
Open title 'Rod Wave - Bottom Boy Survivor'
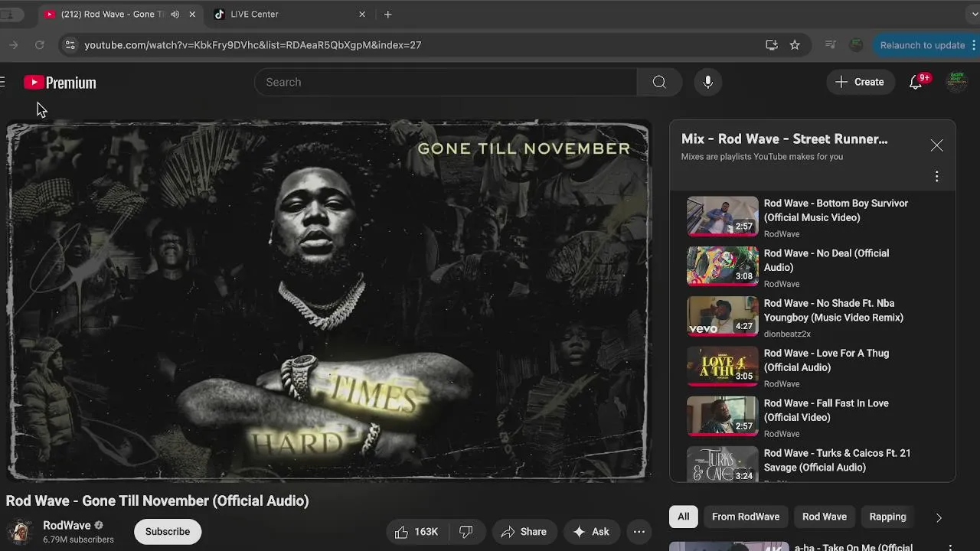pyautogui.click(x=836, y=210)
